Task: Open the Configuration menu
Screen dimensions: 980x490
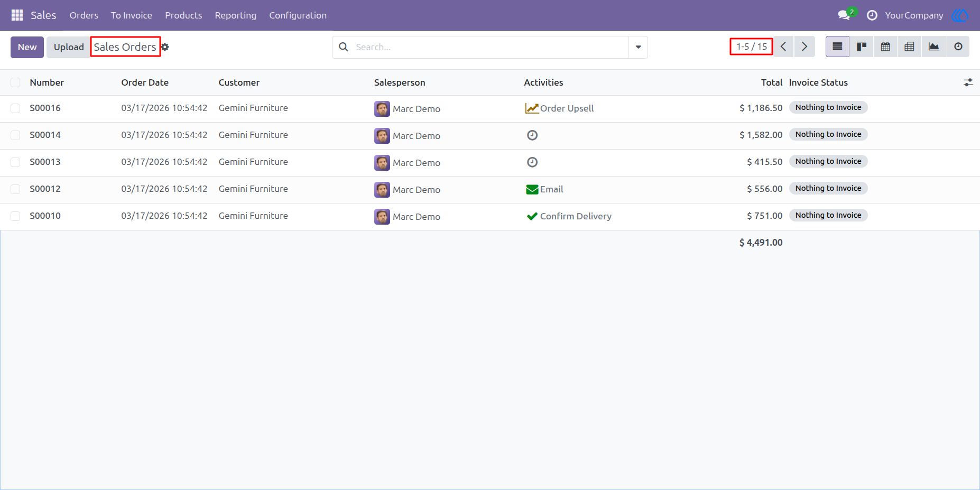Action: click(298, 15)
